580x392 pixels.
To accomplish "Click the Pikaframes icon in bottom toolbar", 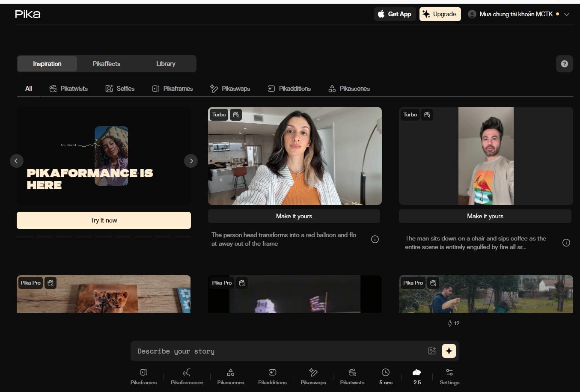I will coord(143,373).
